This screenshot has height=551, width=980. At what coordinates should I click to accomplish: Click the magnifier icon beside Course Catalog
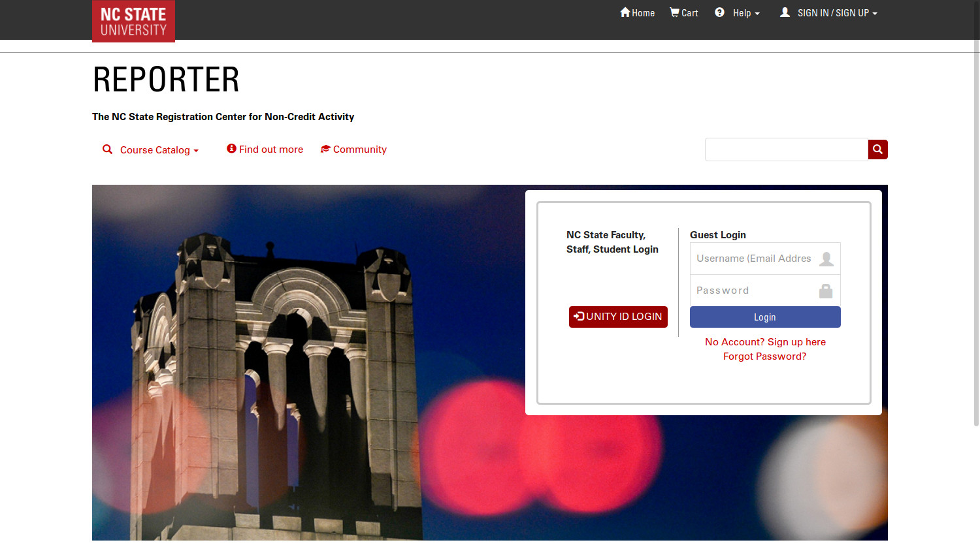tap(108, 150)
